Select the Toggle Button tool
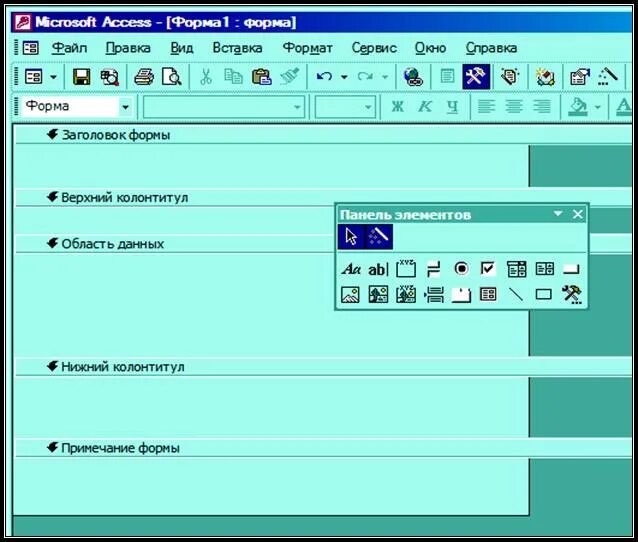 point(434,269)
